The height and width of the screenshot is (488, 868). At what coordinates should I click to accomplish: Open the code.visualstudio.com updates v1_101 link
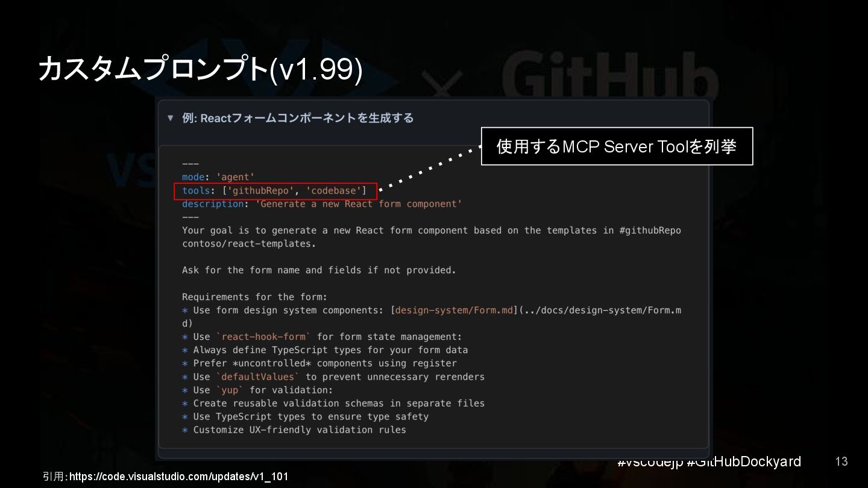point(178,477)
